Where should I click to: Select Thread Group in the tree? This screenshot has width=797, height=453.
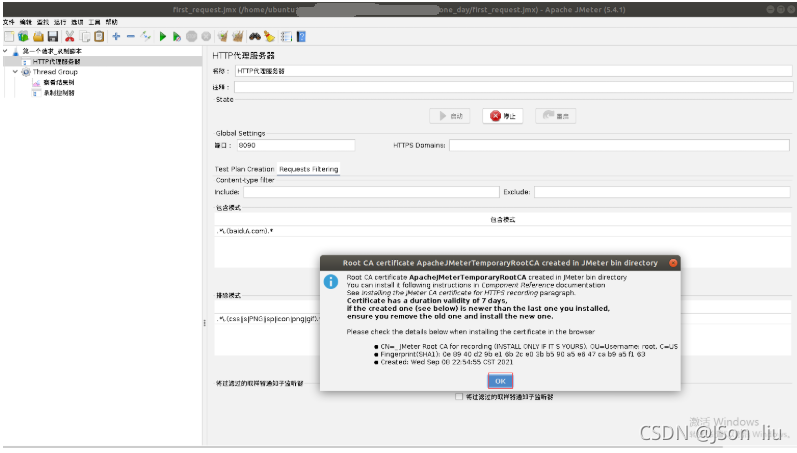coord(55,72)
